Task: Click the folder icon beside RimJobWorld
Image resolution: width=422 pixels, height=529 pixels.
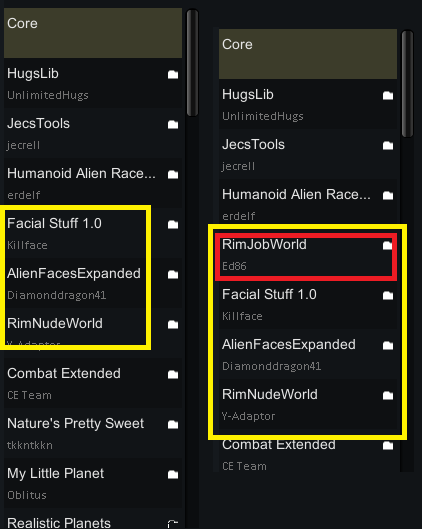Action: pyautogui.click(x=388, y=245)
